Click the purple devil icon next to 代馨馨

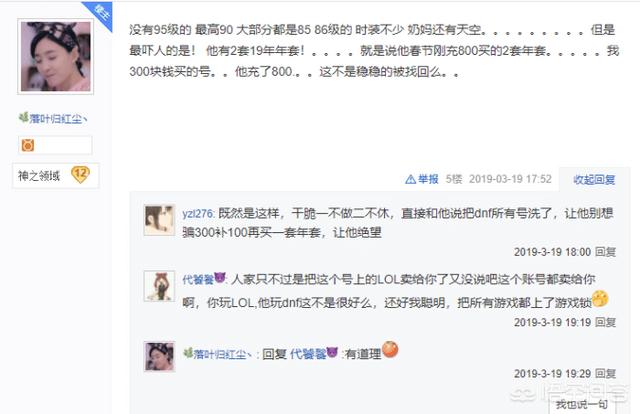(x=220, y=278)
